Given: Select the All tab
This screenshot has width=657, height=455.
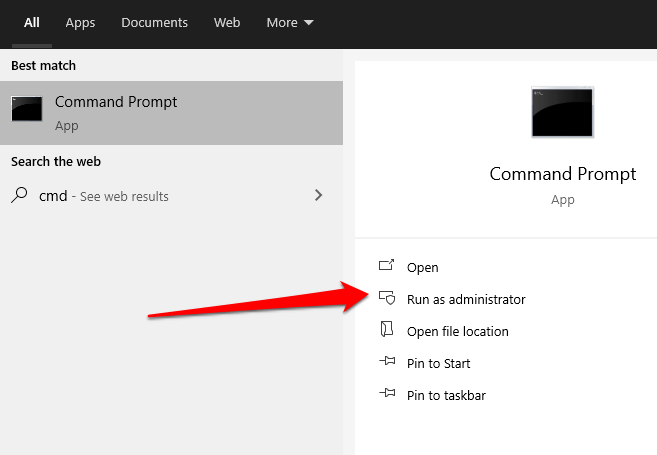Looking at the screenshot, I should [32, 22].
